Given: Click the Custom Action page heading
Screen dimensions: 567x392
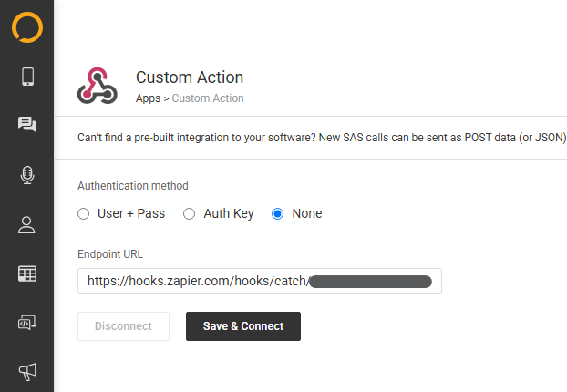Looking at the screenshot, I should tap(190, 77).
